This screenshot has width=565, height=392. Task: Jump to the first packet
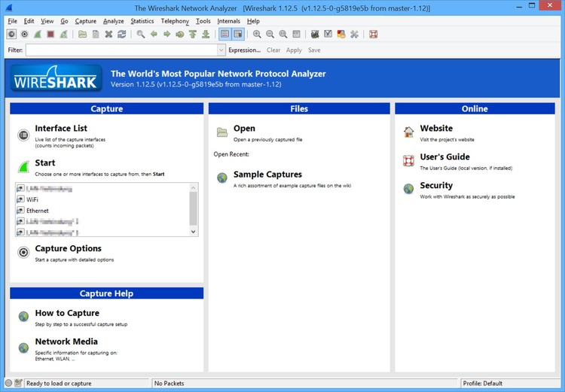coord(193,34)
